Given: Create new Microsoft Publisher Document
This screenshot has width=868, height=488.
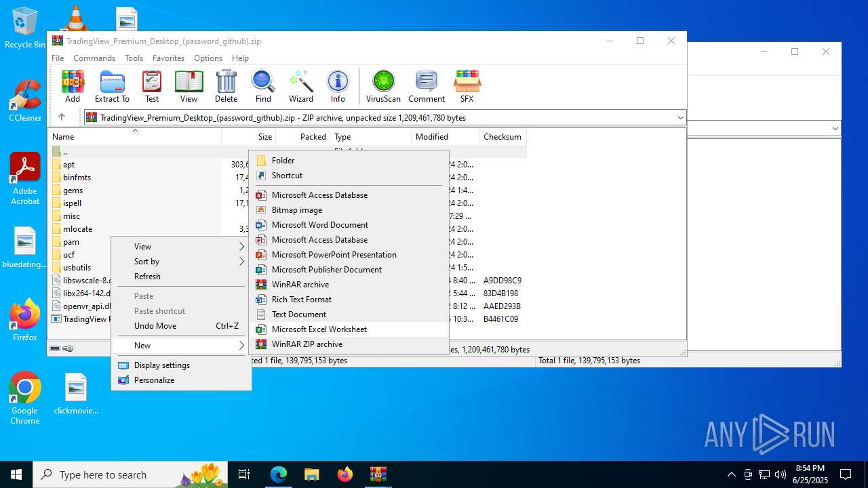Looking at the screenshot, I should click(x=349, y=270).
